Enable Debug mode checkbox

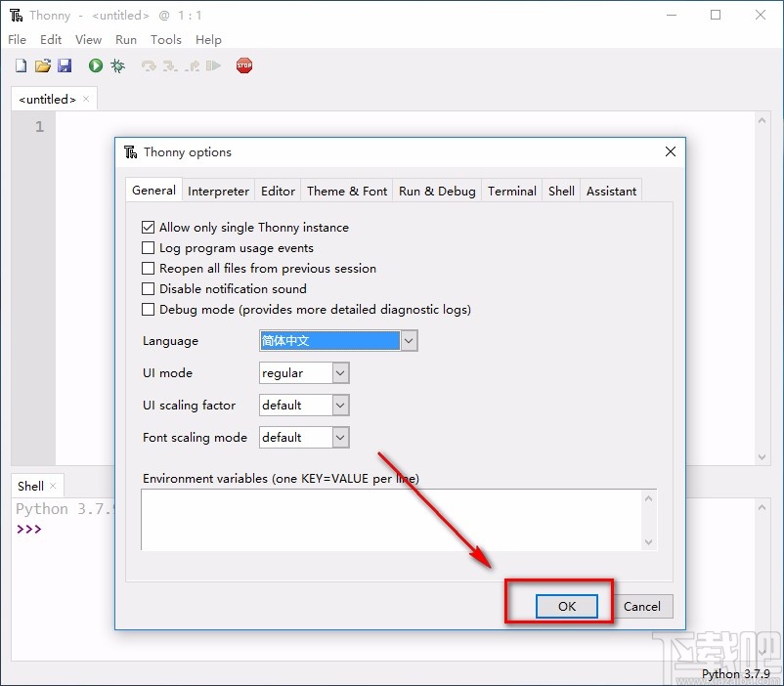coord(148,310)
